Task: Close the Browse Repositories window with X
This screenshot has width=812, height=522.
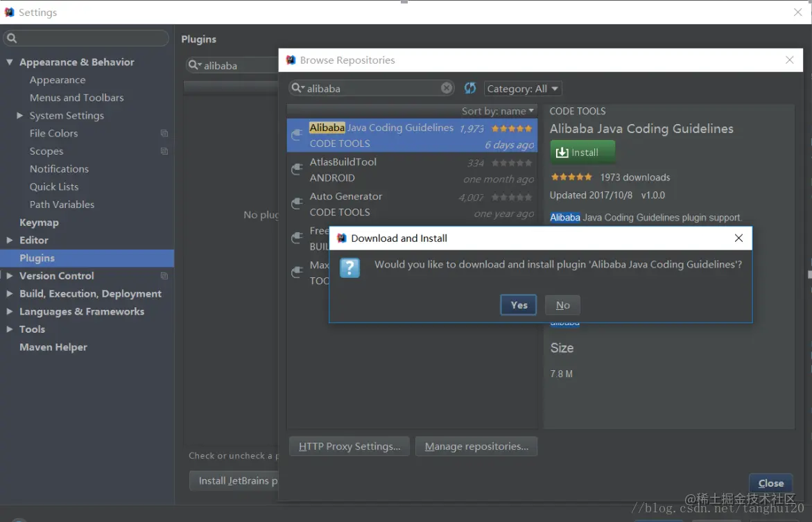Action: click(x=789, y=60)
